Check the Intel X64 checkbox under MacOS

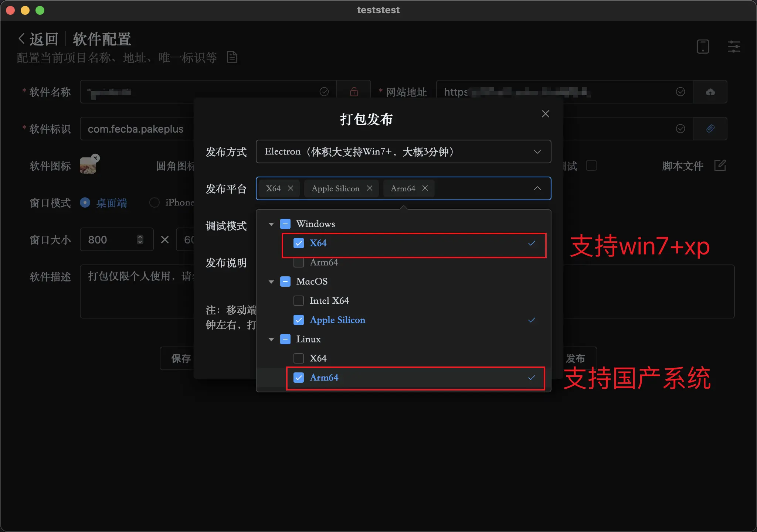click(299, 301)
